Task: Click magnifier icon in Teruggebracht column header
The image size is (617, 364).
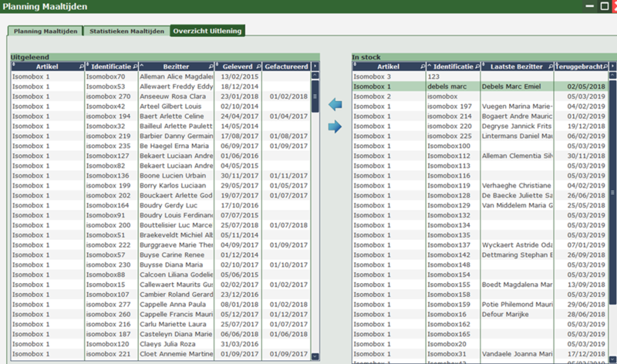Action: tap(604, 67)
